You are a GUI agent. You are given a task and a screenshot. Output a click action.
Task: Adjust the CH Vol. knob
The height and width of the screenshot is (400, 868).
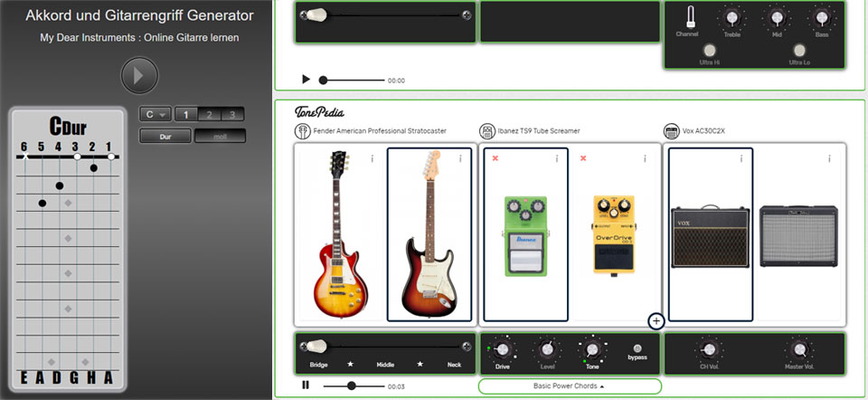[709, 349]
